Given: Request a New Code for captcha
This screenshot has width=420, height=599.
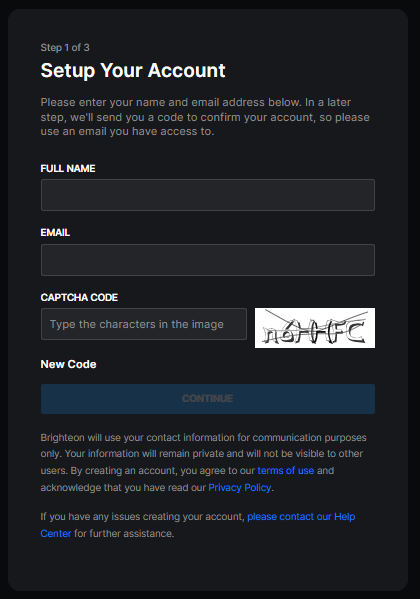Looking at the screenshot, I should (x=68, y=364).
